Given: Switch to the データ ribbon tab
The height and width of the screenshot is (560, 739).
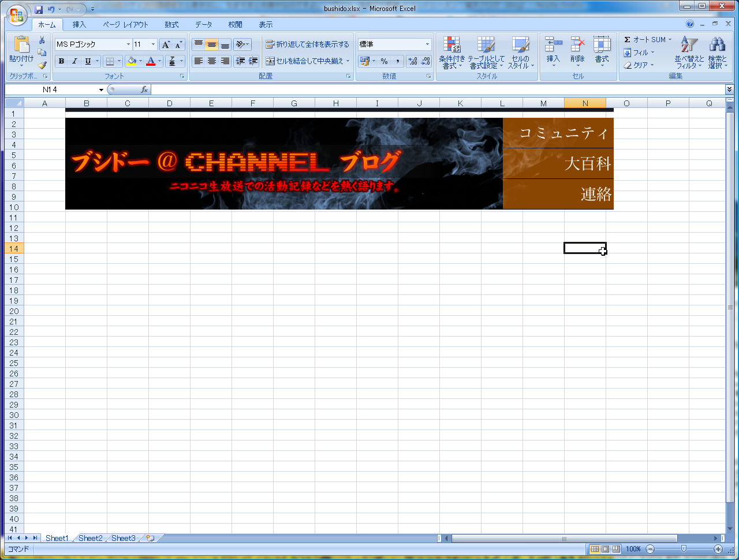Looking at the screenshot, I should [x=203, y=25].
